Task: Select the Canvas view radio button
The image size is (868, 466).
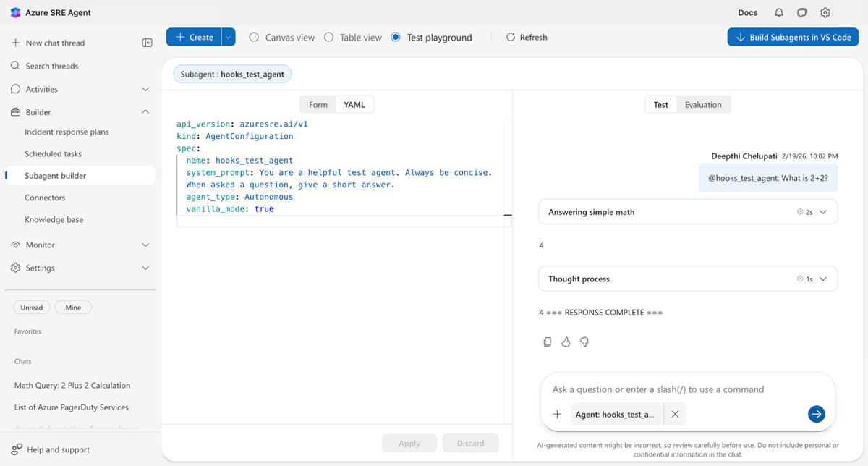Action: pos(254,38)
